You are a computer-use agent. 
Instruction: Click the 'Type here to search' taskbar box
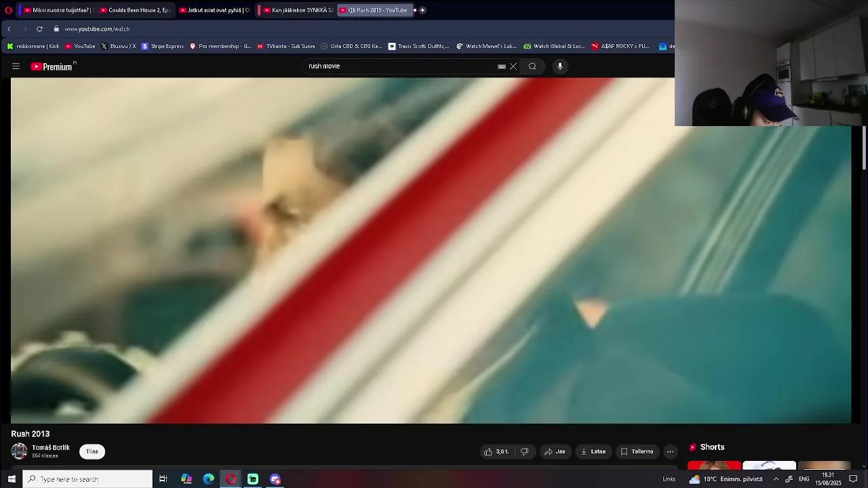pyautogui.click(x=87, y=479)
